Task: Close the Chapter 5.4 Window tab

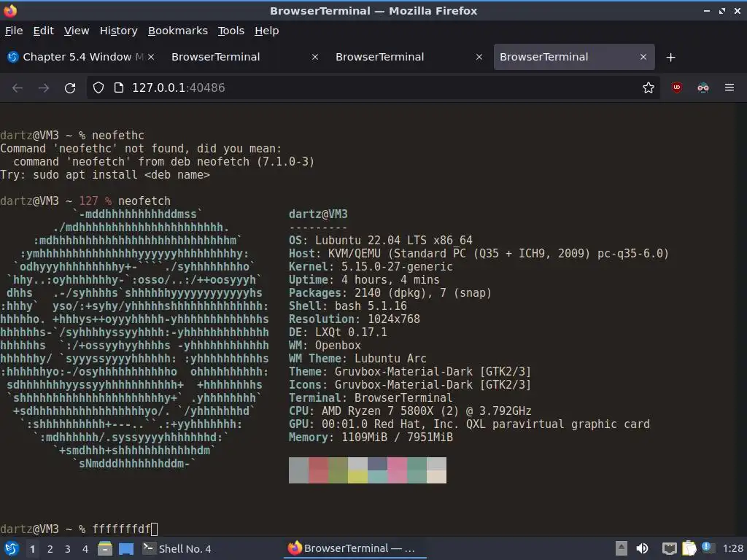Action: [x=151, y=57]
